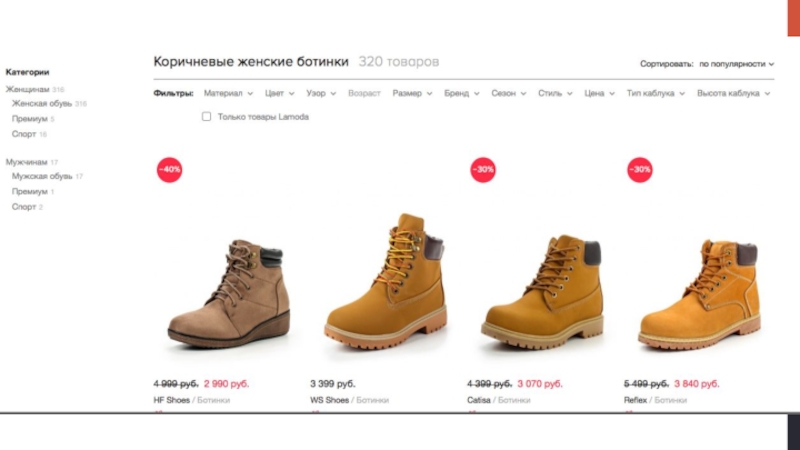Screen dimensions: 800x450
Task: Open sort by по популярности dropdown
Action: tap(736, 64)
